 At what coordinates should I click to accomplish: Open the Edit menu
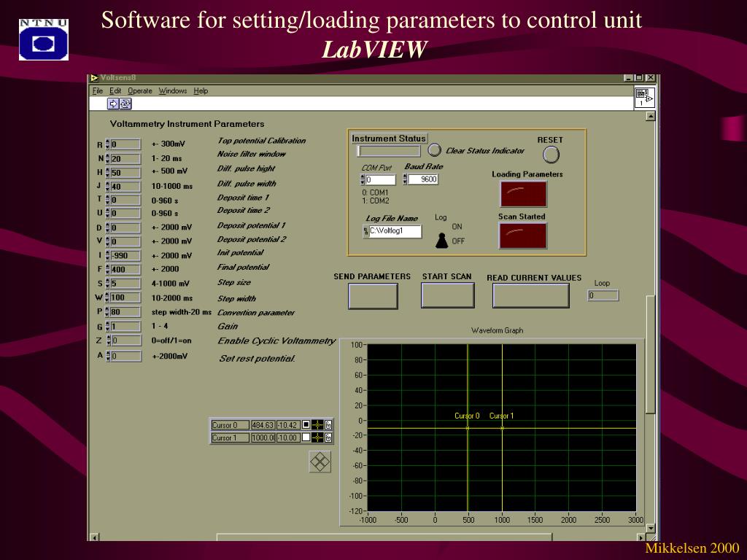115,91
